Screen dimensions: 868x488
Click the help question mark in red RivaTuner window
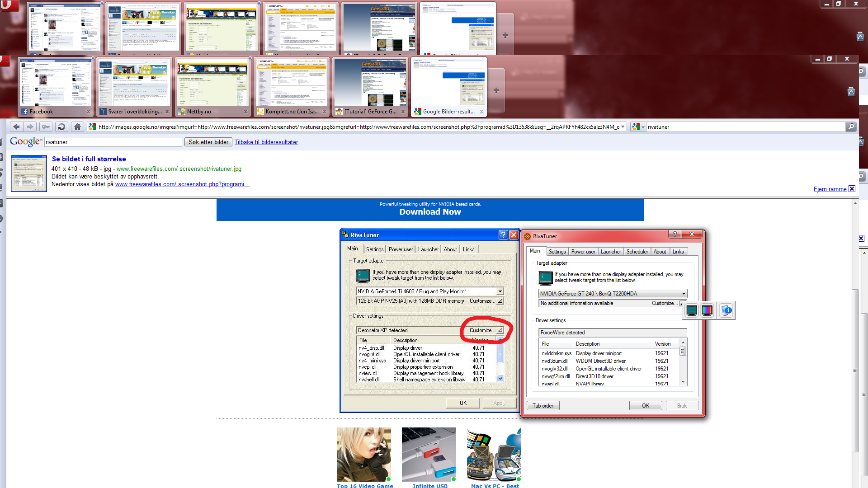pyautogui.click(x=675, y=234)
